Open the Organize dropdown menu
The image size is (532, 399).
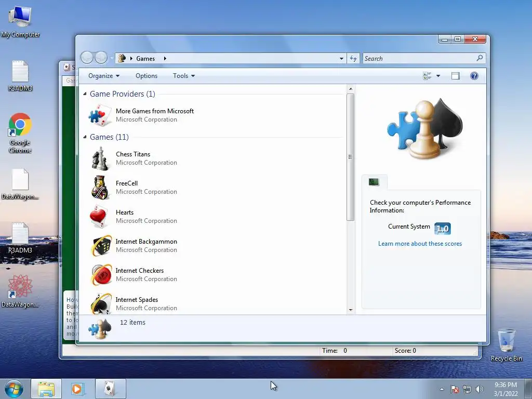[x=104, y=76]
